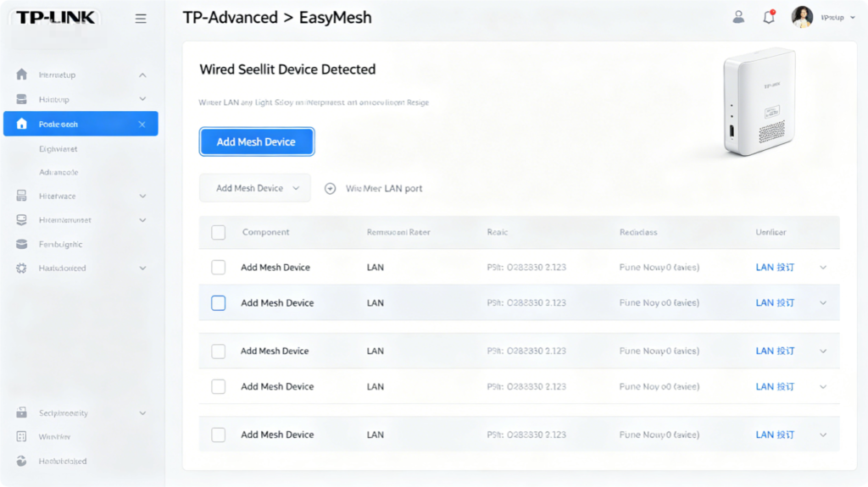Click the LAN link in first row
This screenshot has width=868, height=487.
click(775, 268)
